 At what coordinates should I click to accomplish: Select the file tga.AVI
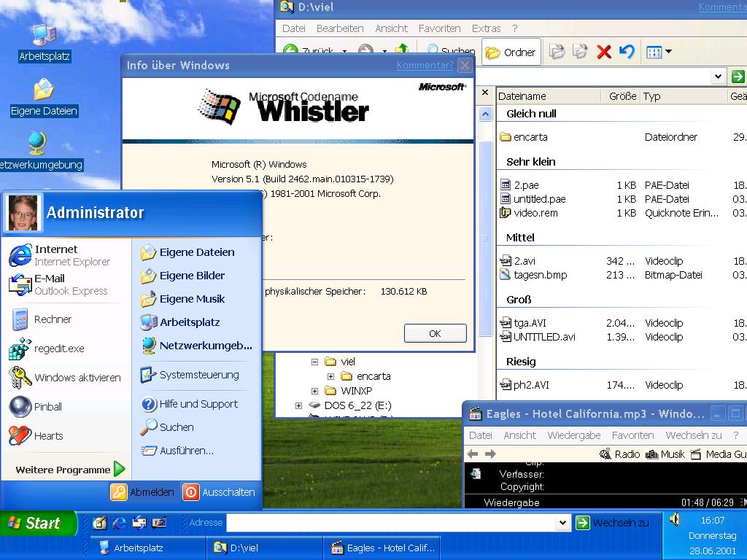click(524, 323)
